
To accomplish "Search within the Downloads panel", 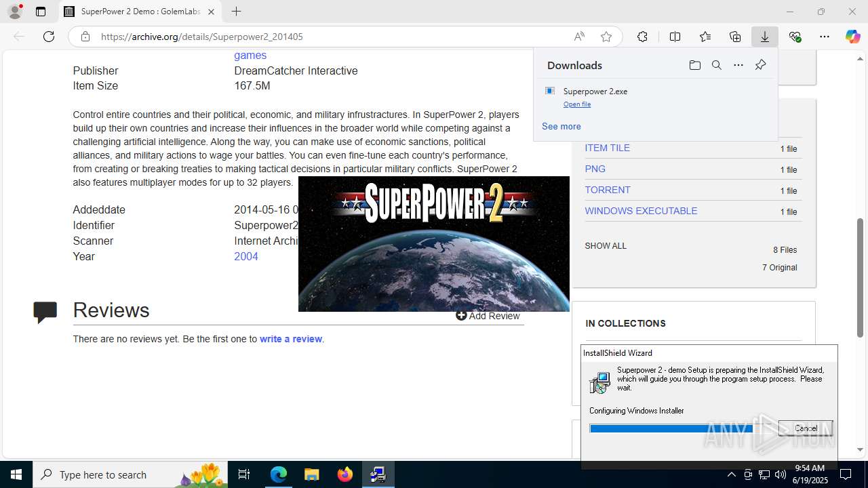I will click(x=716, y=65).
